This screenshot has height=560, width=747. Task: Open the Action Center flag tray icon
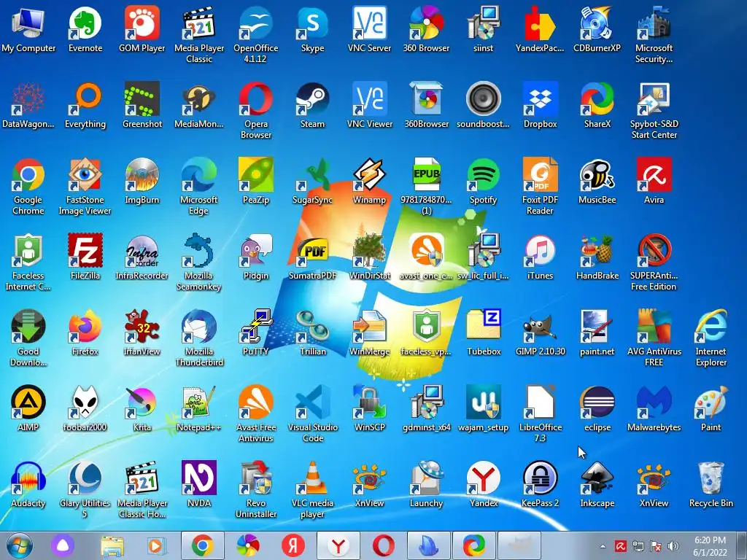coord(656,546)
